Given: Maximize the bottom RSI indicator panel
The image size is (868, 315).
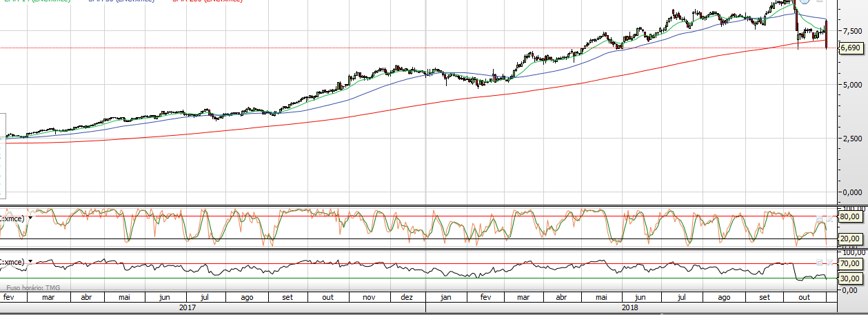Looking at the screenshot, I should [820, 263].
